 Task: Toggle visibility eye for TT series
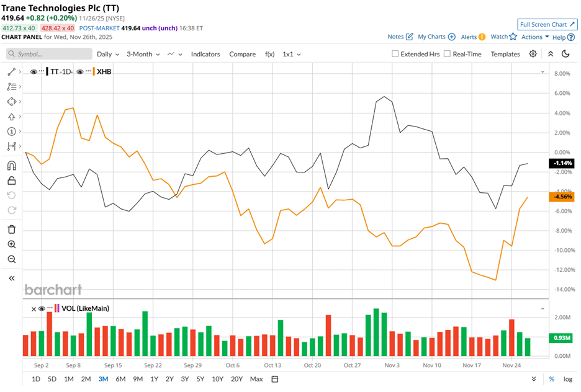click(34, 72)
